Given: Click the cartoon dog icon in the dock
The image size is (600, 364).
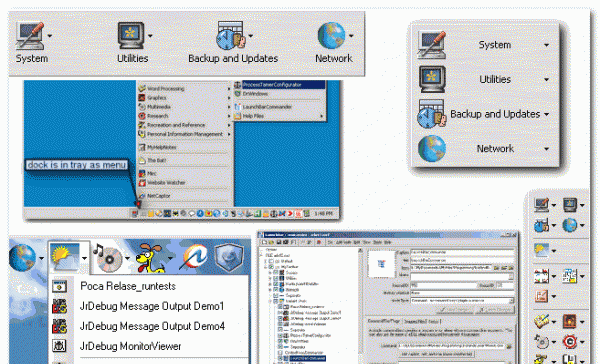Looking at the screenshot, I should point(150,258).
